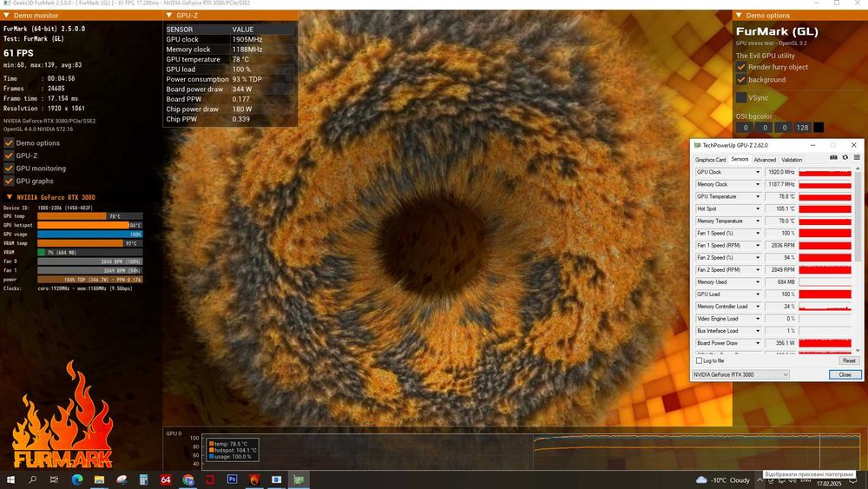Click the 344 W Board power draw value
The width and height of the screenshot is (868, 489).
(242, 89)
